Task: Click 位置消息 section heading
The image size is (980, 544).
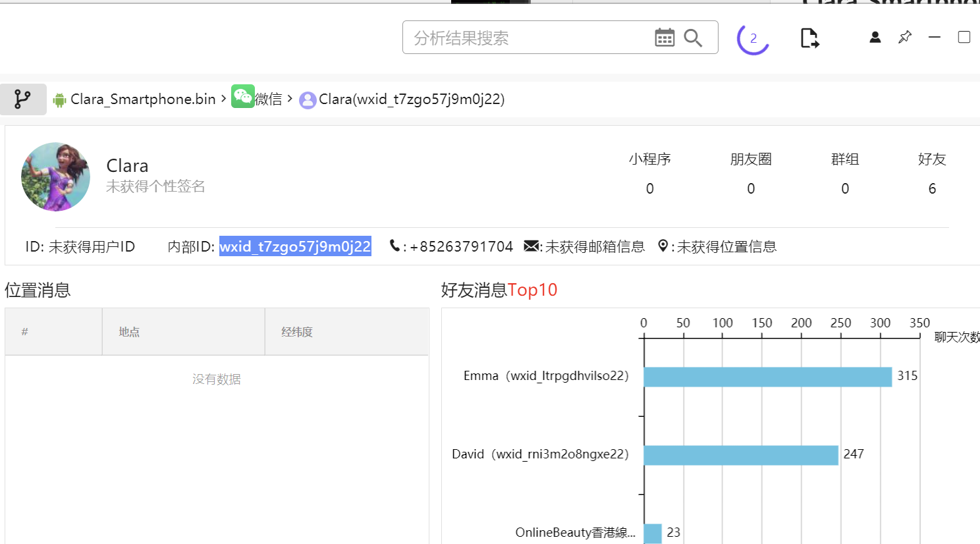Action: [x=38, y=290]
